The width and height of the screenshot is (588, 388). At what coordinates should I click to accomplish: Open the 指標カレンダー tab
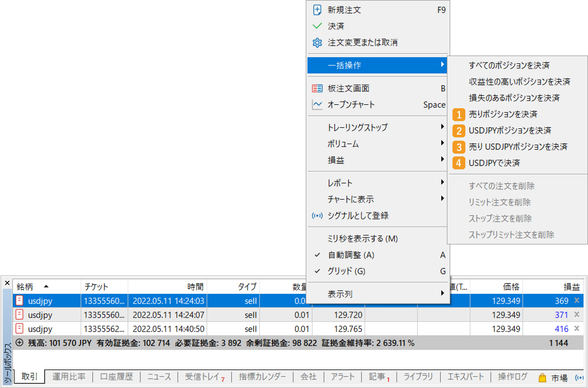click(262, 377)
